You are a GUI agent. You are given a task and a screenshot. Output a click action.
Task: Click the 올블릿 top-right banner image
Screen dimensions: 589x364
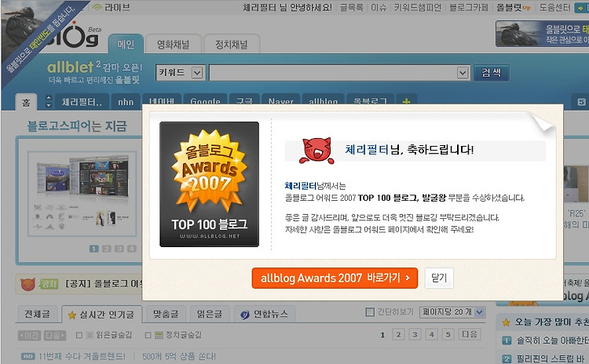(542, 34)
